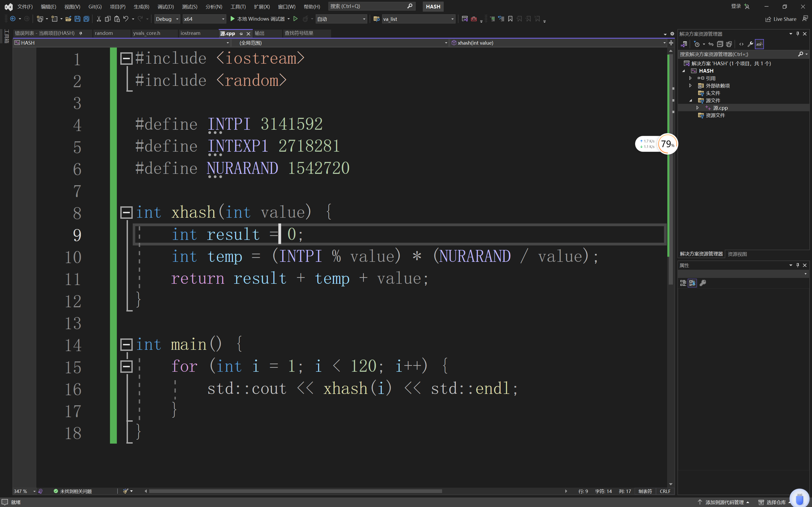Pin the Solution Explorer panel
812x507 pixels.
(797, 34)
